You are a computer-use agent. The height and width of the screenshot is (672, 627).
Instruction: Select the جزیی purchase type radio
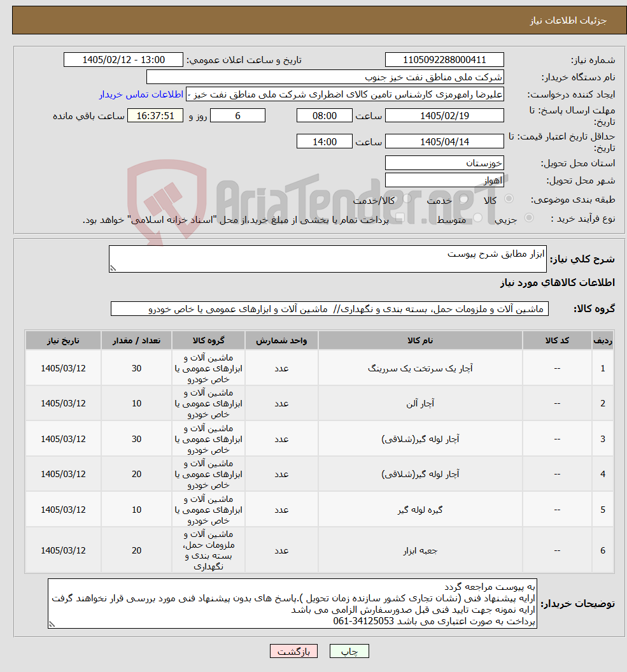[530, 218]
